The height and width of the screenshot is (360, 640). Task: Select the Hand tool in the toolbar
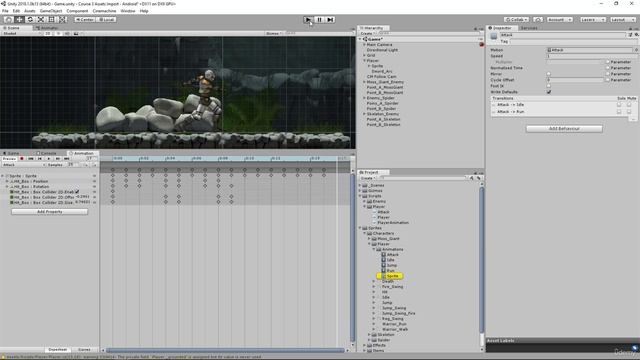coord(8,19)
